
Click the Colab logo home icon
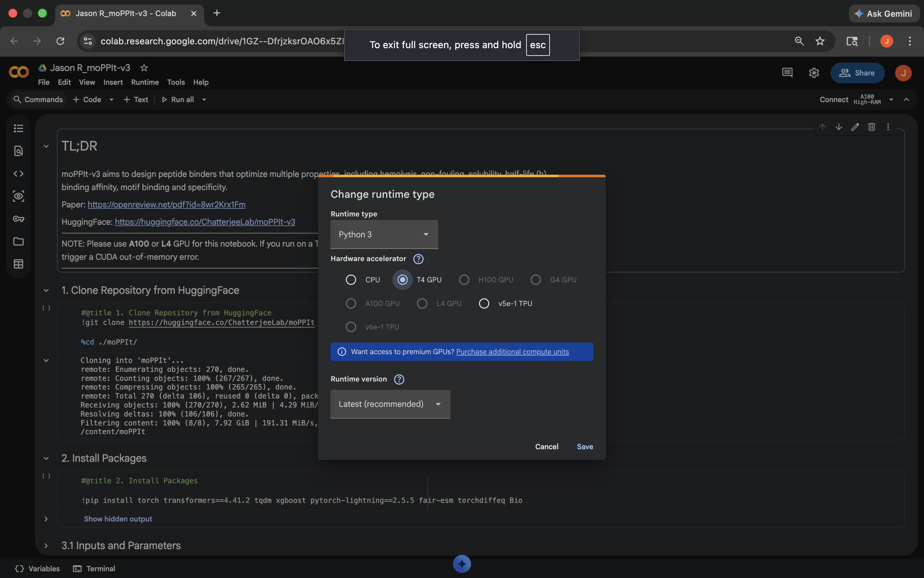click(x=19, y=72)
